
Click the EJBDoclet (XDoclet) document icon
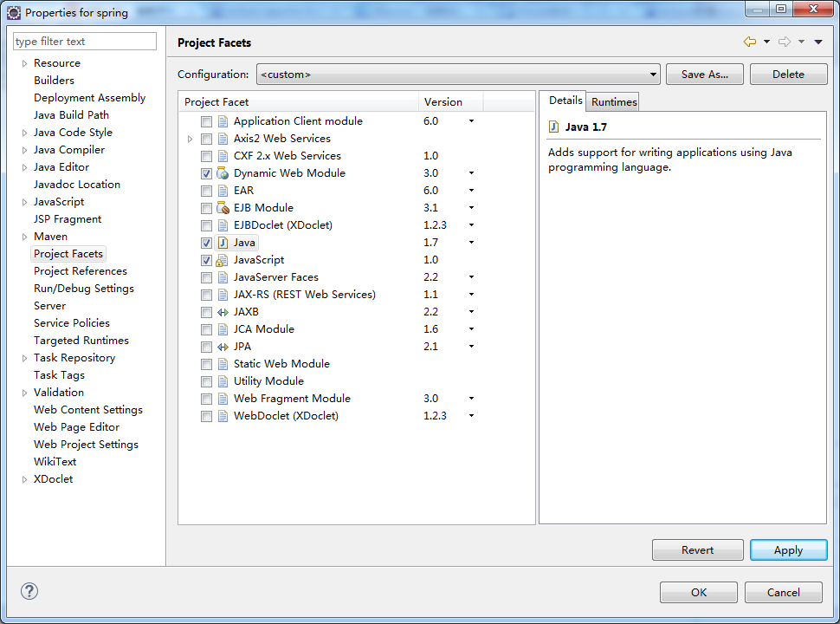click(223, 225)
